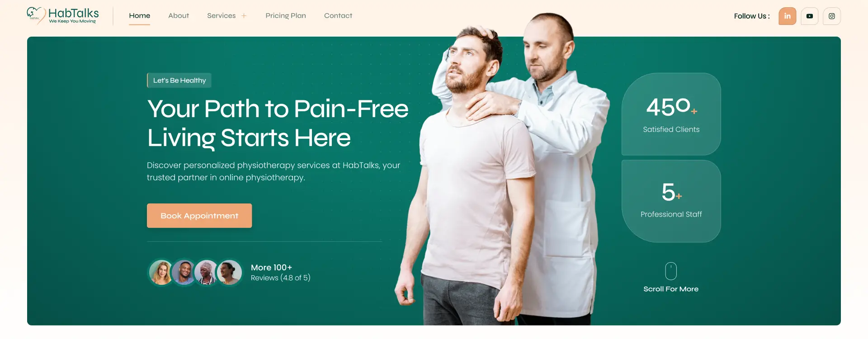
Task: Click first reviewer avatar with blonde hair
Action: (x=160, y=273)
